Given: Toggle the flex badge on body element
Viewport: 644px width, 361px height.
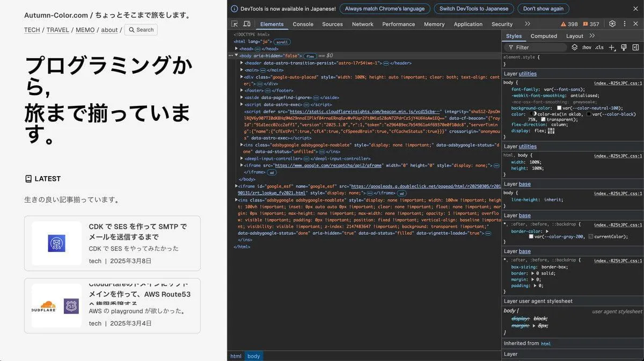Looking at the screenshot, I should (310, 56).
